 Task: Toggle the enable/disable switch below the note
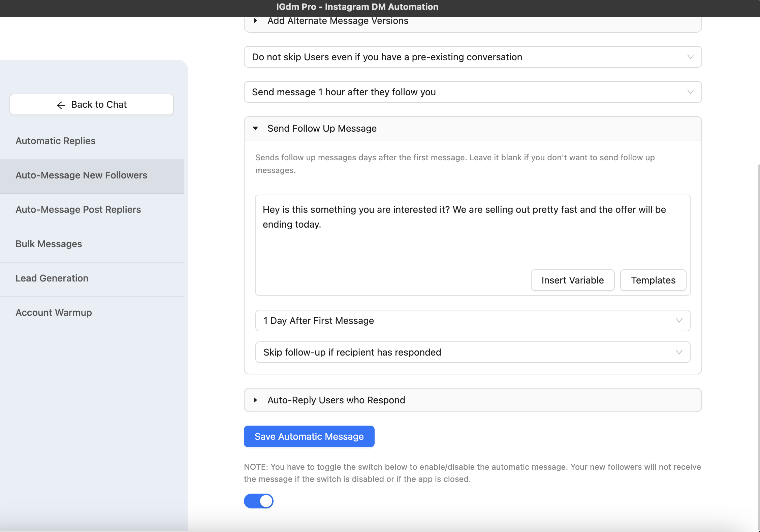[258, 501]
